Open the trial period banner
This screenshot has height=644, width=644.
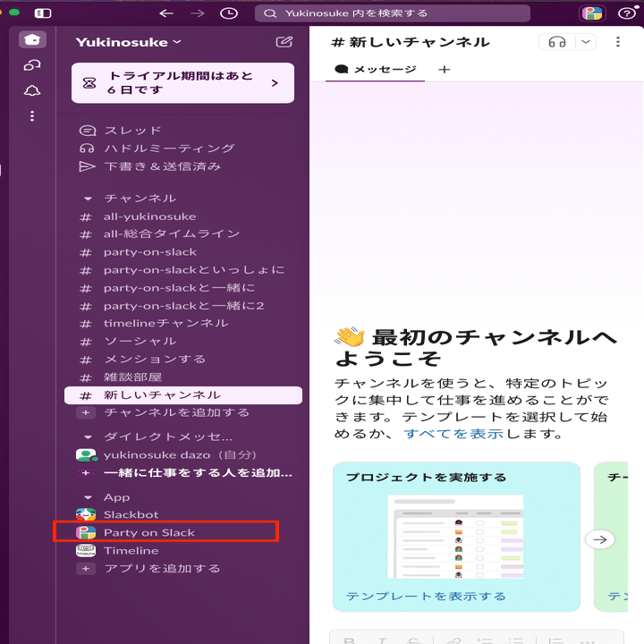click(182, 83)
